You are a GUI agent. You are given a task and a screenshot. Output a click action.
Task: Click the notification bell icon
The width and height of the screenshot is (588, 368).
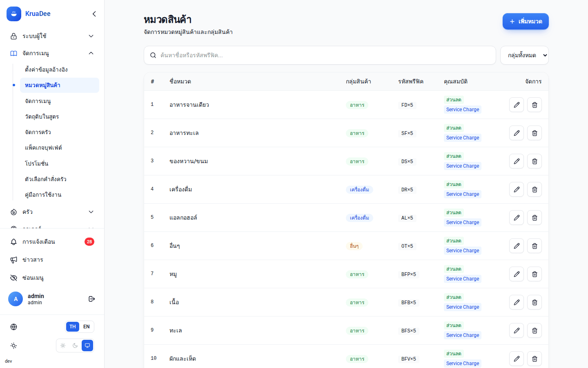[x=13, y=242]
